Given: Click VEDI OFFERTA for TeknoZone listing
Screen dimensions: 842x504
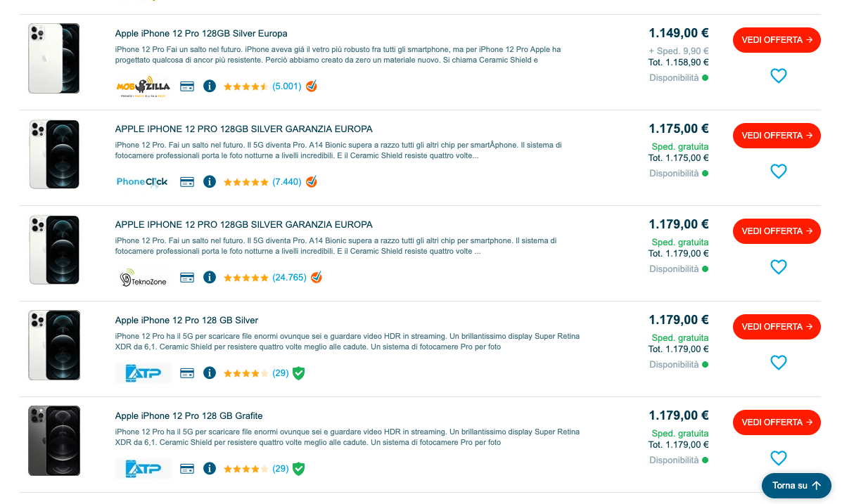Looking at the screenshot, I should 777,231.
